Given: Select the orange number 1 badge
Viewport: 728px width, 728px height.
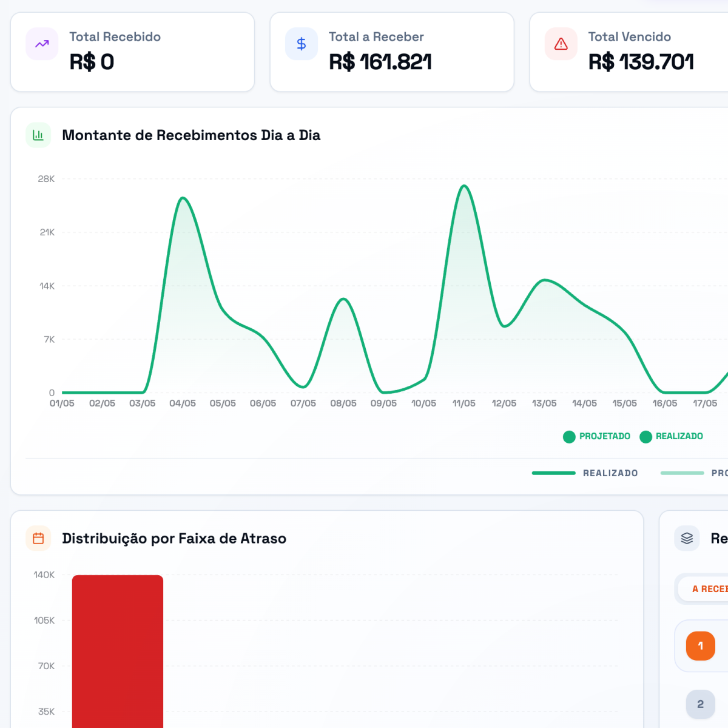Looking at the screenshot, I should coord(701,645).
